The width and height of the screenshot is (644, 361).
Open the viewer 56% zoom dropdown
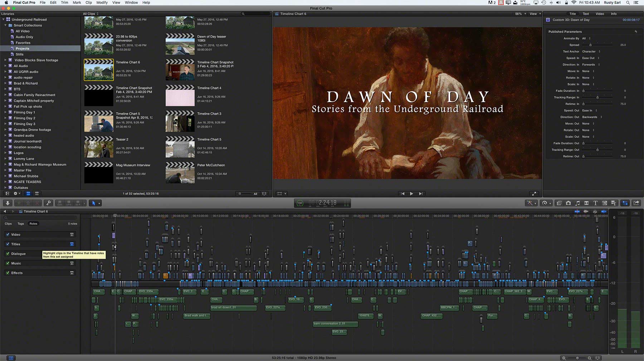pos(521,14)
